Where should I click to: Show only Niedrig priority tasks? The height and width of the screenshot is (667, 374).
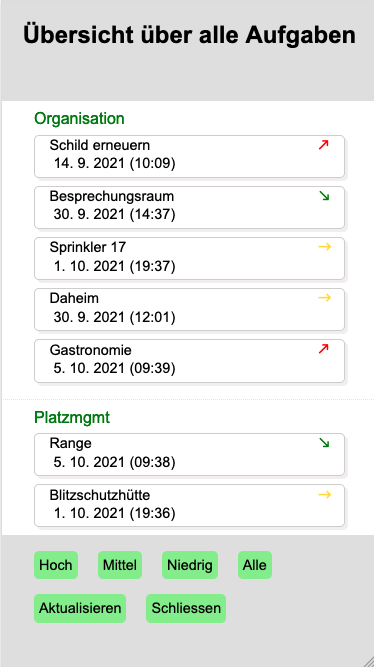(x=190, y=565)
